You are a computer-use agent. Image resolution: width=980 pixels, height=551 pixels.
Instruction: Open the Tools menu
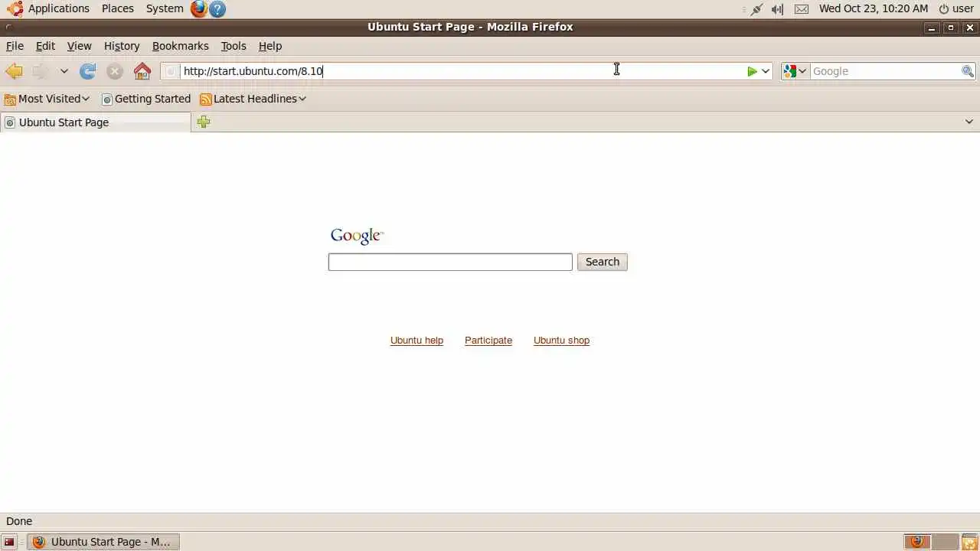click(234, 46)
